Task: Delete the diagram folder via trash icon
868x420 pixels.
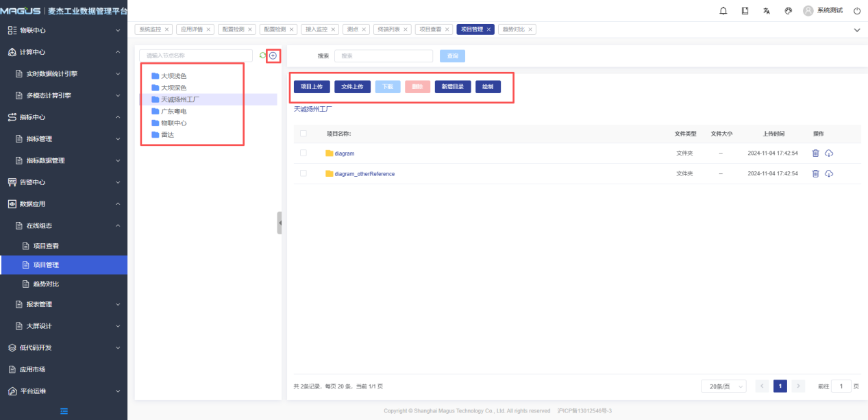Action: [x=815, y=153]
